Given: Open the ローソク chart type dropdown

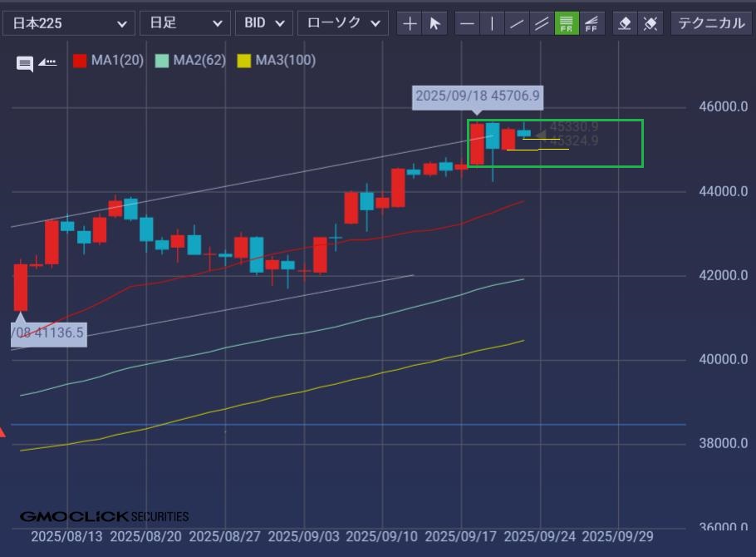Looking at the screenshot, I should (342, 23).
